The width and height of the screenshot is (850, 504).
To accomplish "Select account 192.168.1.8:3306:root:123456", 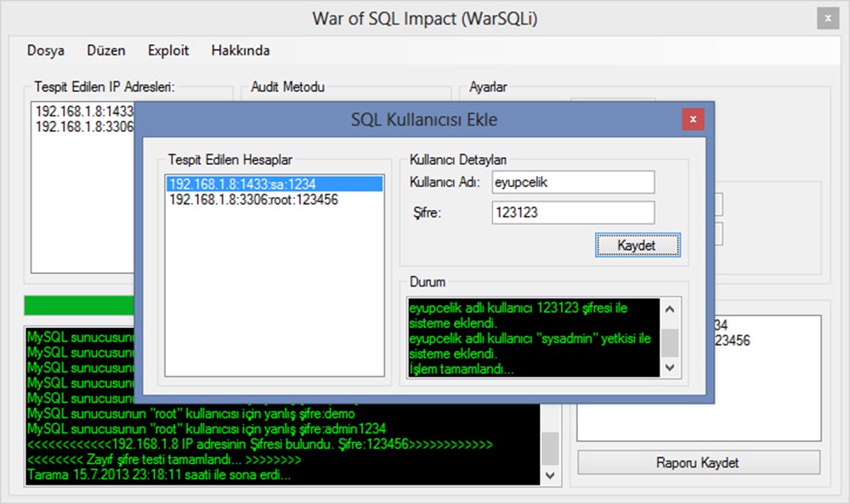I will (275, 200).
